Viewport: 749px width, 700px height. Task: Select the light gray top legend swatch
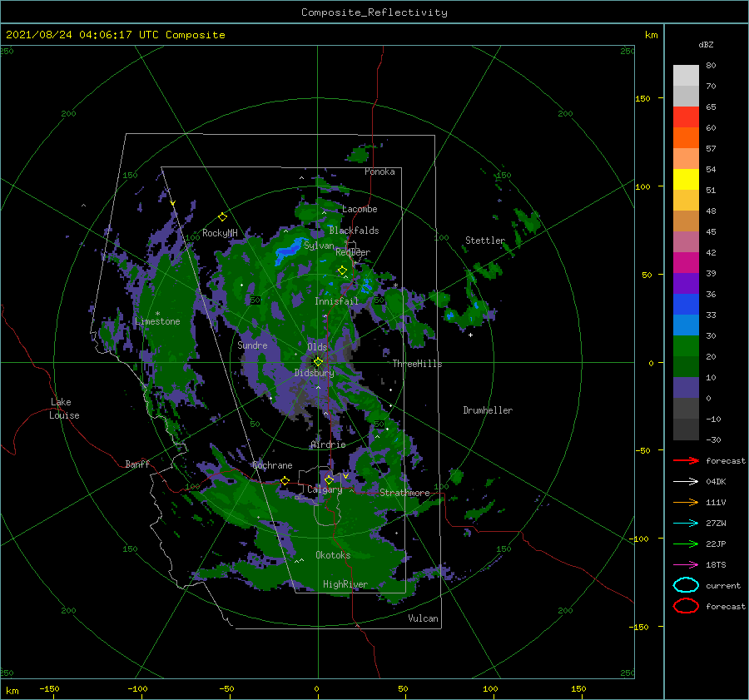pyautogui.click(x=686, y=76)
